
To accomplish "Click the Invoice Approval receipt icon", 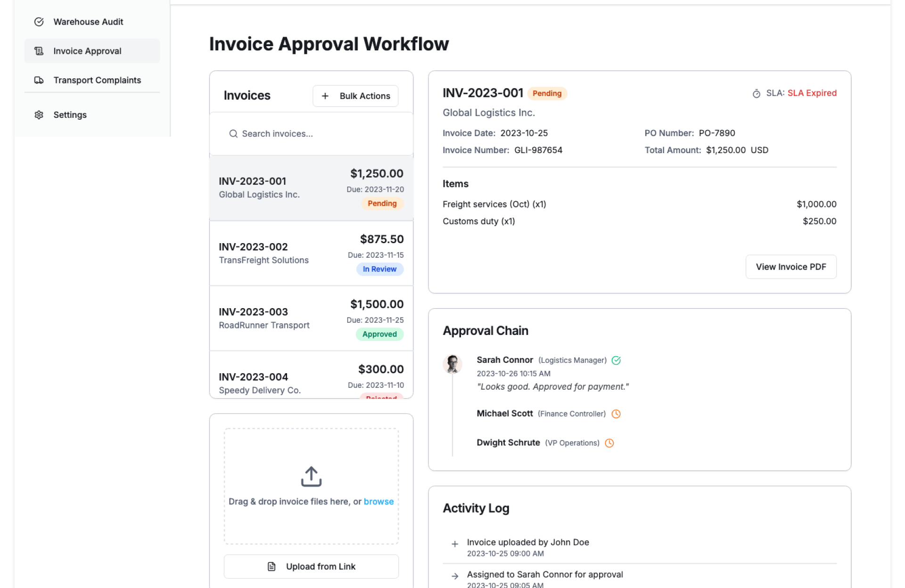I will click(x=39, y=51).
